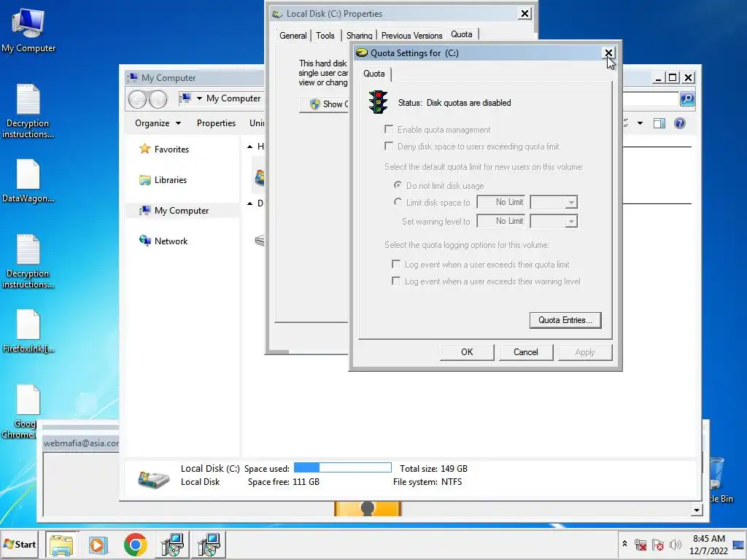Click the Quota Entries button
This screenshot has height=560, width=747.
pyautogui.click(x=565, y=320)
